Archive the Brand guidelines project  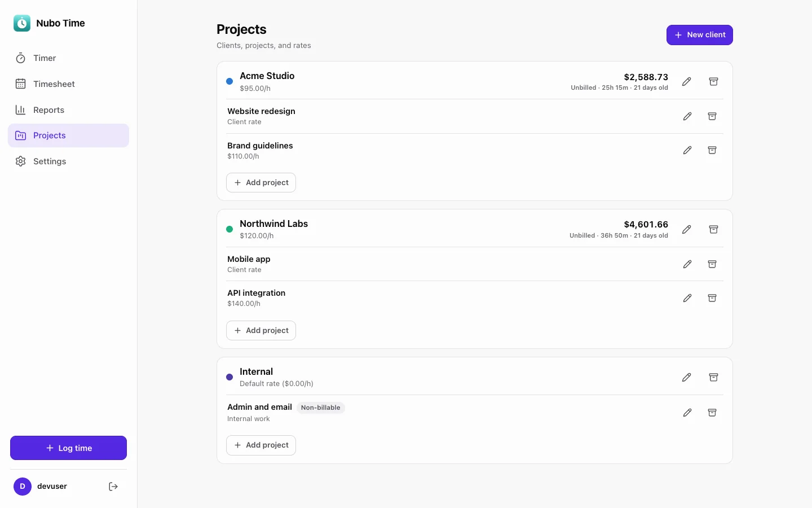(712, 150)
